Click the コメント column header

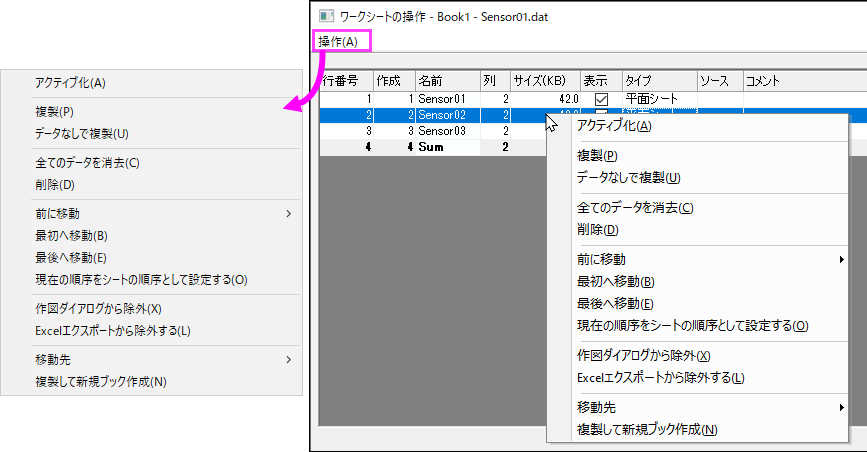click(805, 81)
